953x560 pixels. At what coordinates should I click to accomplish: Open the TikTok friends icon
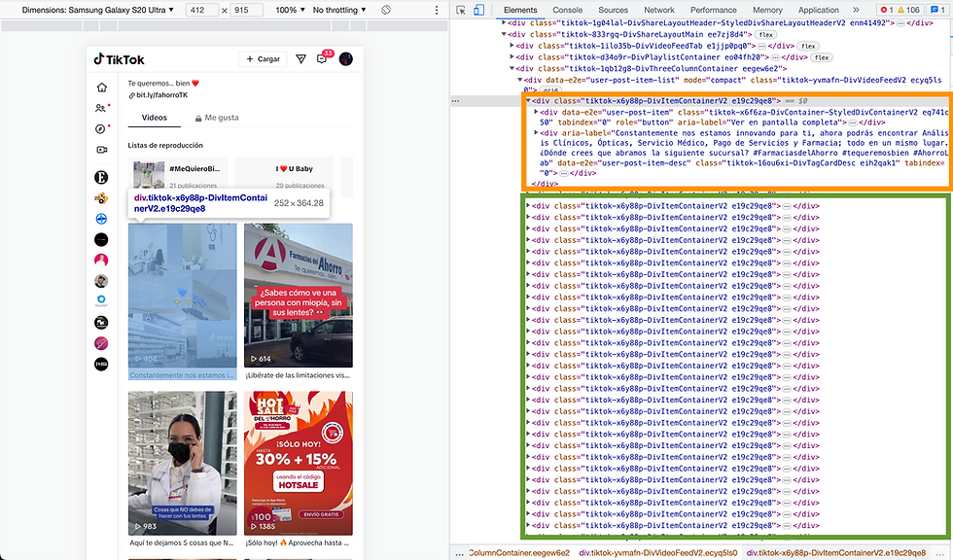tap(101, 108)
